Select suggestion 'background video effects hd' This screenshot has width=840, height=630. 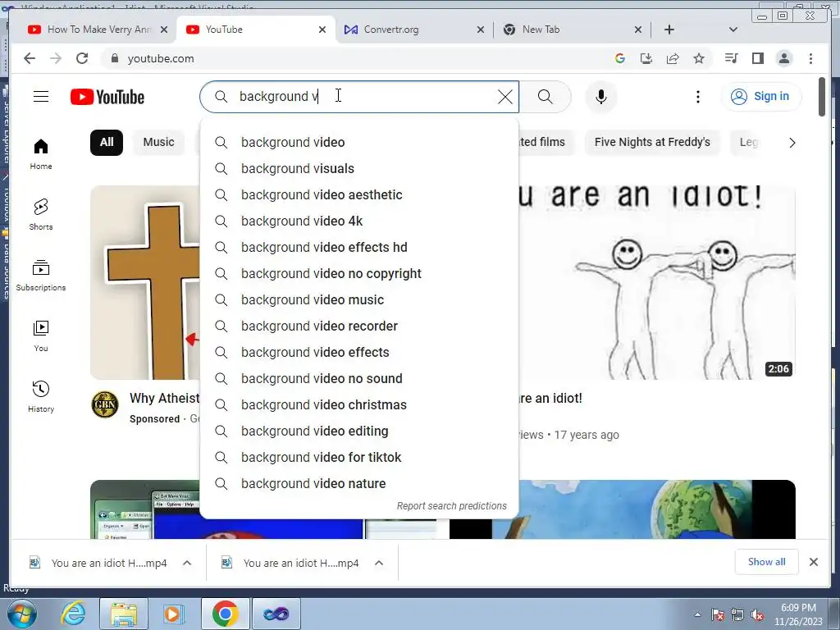click(359, 247)
